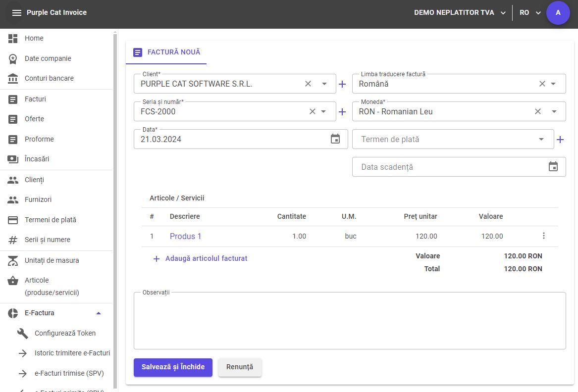Go to Home in the sidebar

tap(34, 38)
